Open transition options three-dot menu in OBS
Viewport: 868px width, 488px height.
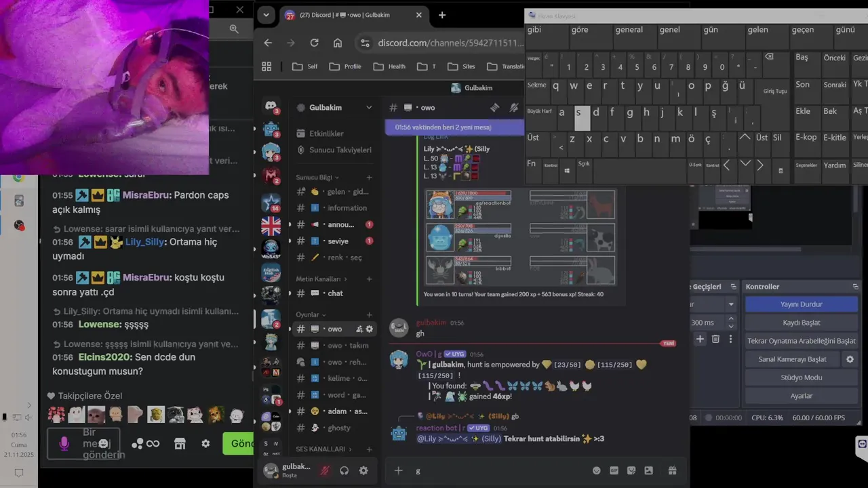point(730,339)
